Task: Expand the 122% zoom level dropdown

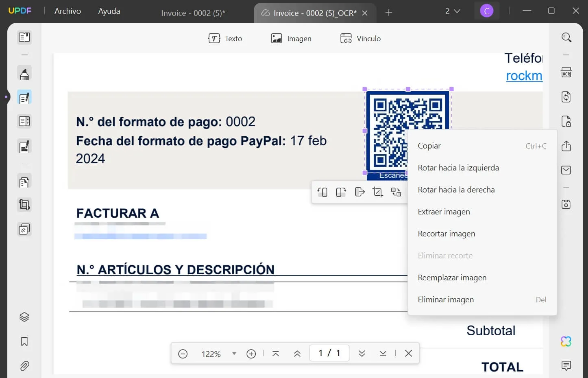Action: (x=234, y=354)
